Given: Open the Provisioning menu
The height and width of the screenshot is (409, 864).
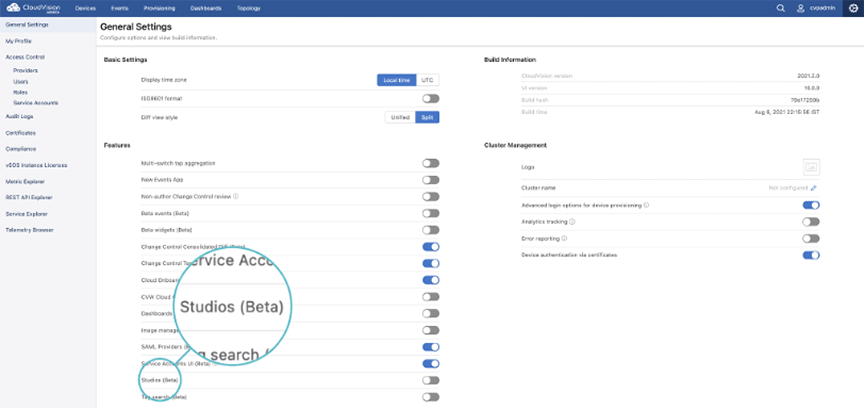Looking at the screenshot, I should coord(159,8).
